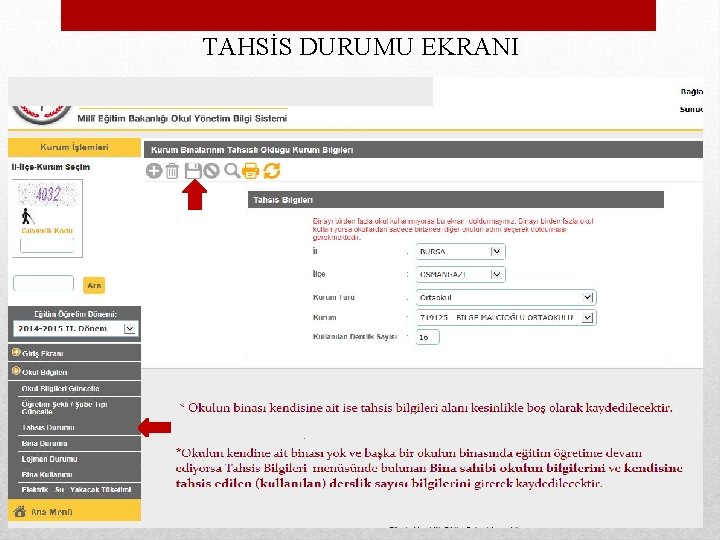Select Lojman Durumu menu item

coord(79,459)
